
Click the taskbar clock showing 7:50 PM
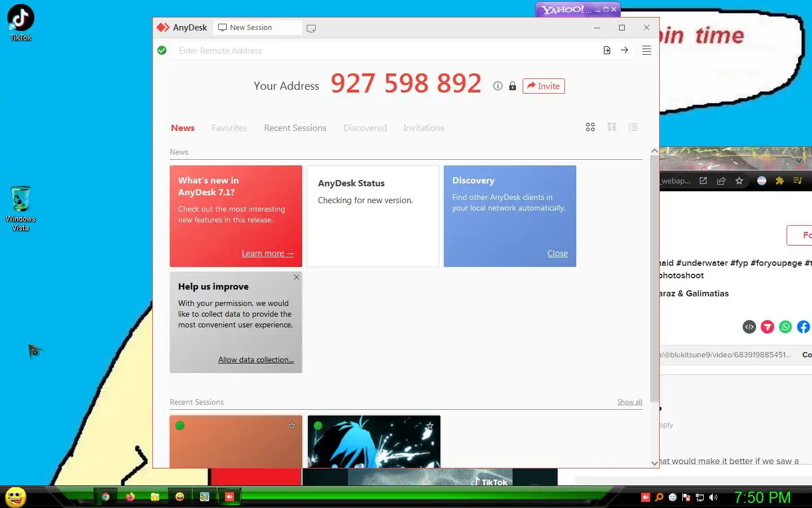[762, 497]
